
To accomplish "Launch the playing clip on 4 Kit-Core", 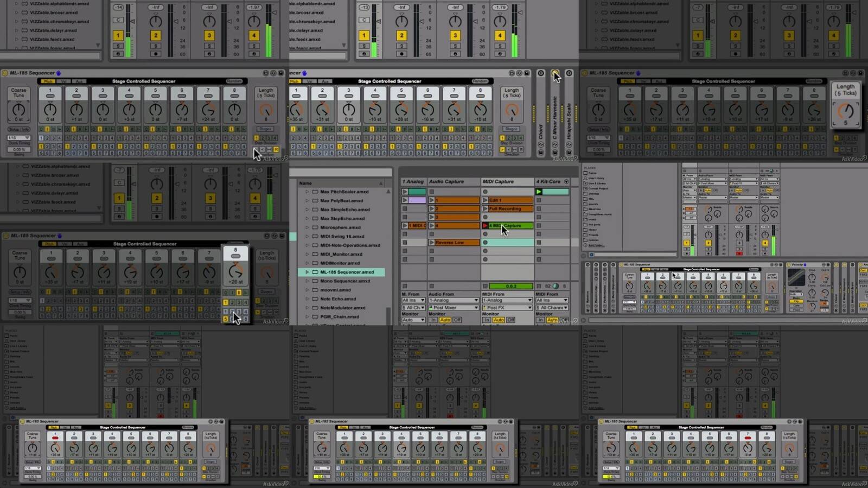I will coord(539,192).
